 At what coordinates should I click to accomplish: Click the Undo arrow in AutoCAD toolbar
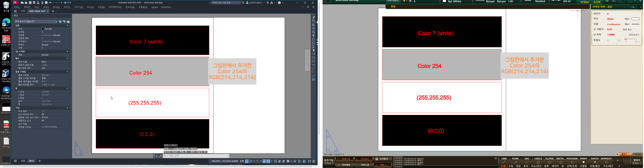click(x=50, y=3)
